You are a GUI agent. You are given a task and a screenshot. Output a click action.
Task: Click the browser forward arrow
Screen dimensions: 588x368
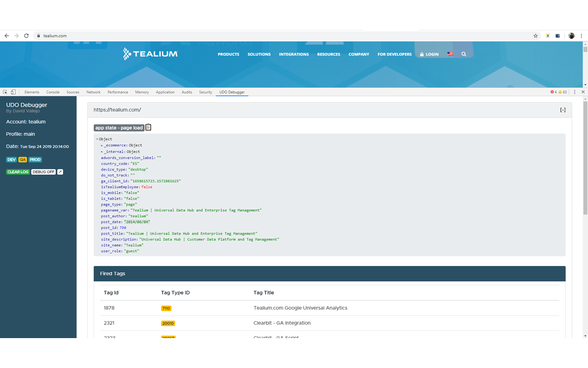[17, 36]
